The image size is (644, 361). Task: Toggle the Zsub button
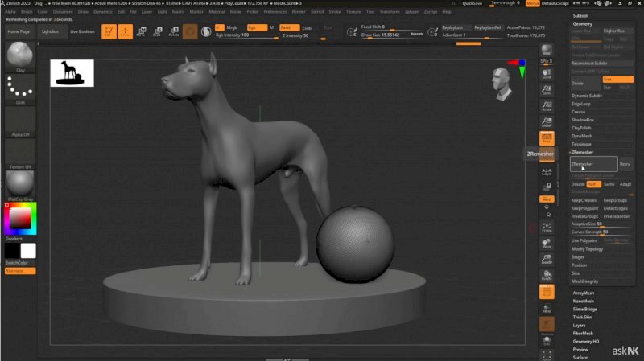[x=307, y=28]
